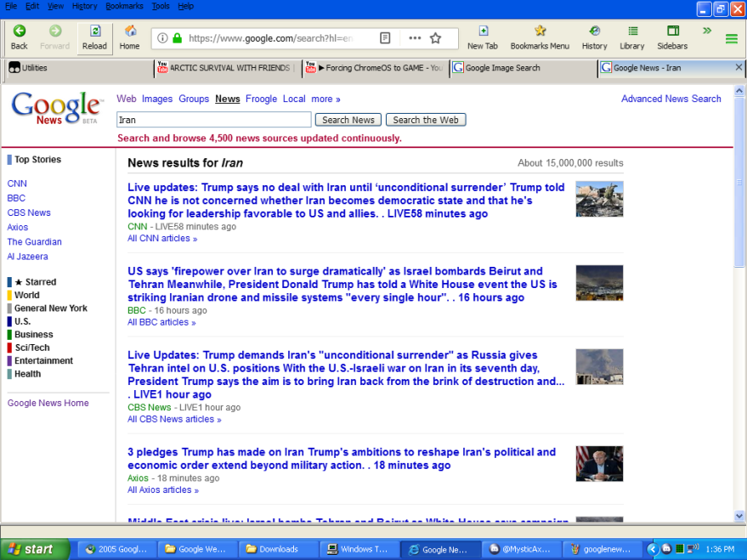Click the volume icon in system tray

click(x=693, y=549)
